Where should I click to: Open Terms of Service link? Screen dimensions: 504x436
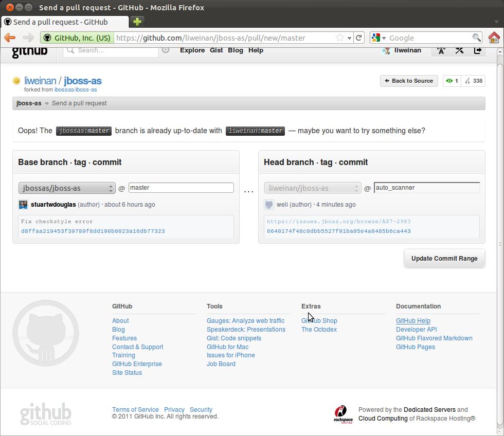pyautogui.click(x=135, y=409)
